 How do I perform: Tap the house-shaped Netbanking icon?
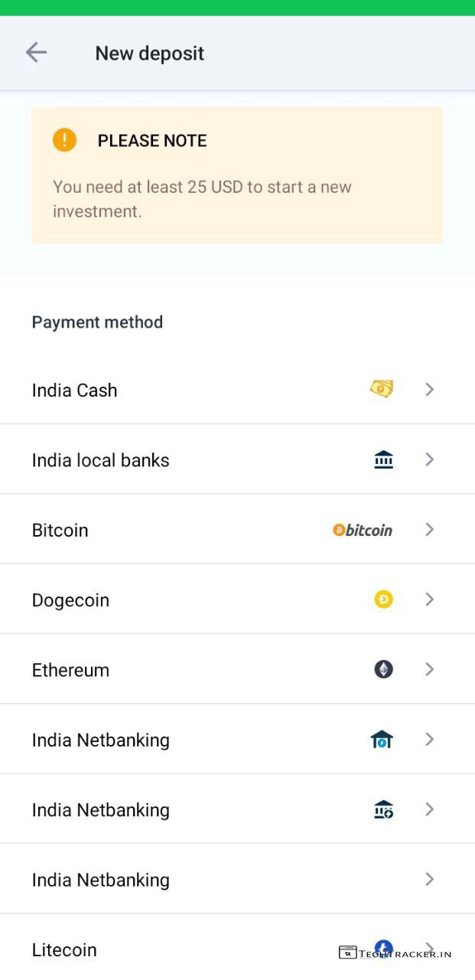tap(382, 740)
